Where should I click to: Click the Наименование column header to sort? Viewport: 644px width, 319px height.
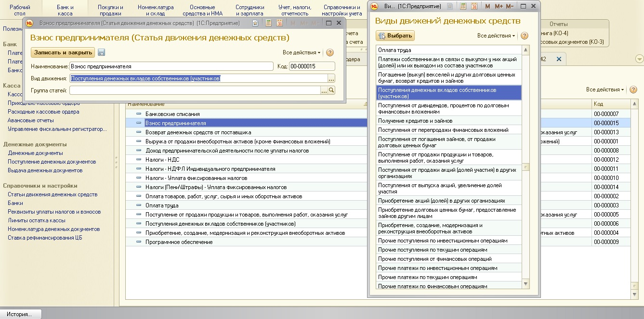(146, 104)
